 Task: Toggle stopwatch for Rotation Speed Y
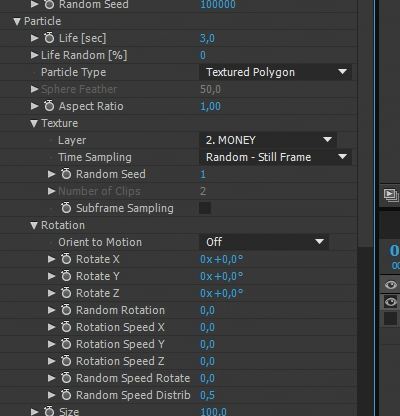point(66,344)
